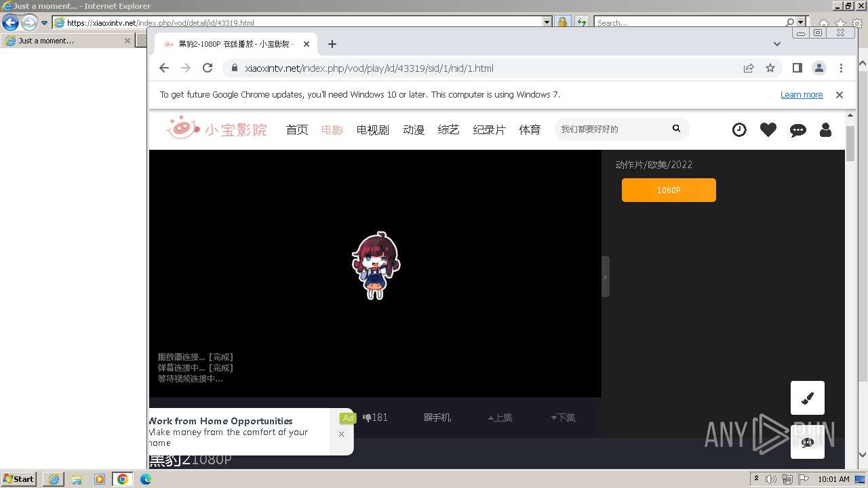868x488 pixels.
Task: Click the site search magnifier icon
Action: [676, 128]
